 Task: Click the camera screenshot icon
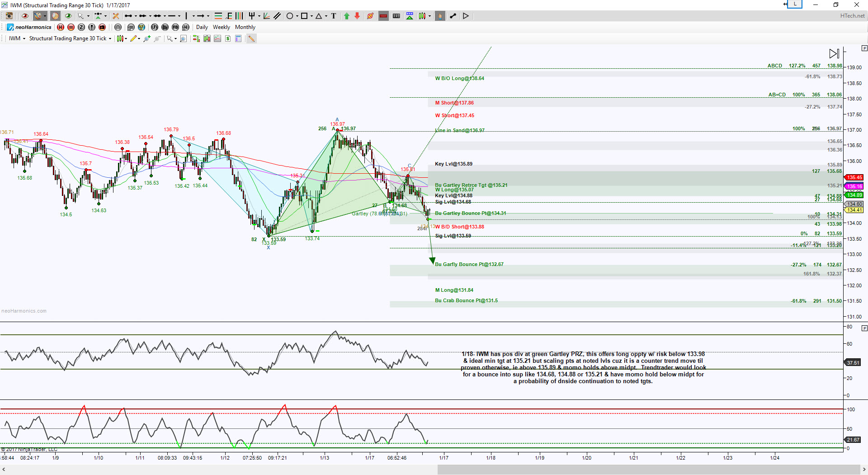(9, 16)
